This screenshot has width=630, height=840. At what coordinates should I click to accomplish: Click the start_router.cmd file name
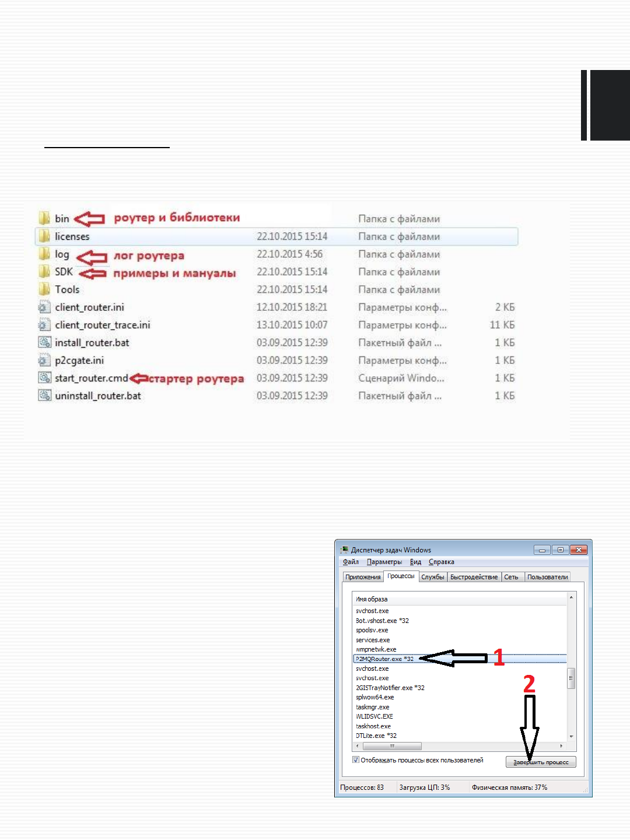click(x=92, y=378)
